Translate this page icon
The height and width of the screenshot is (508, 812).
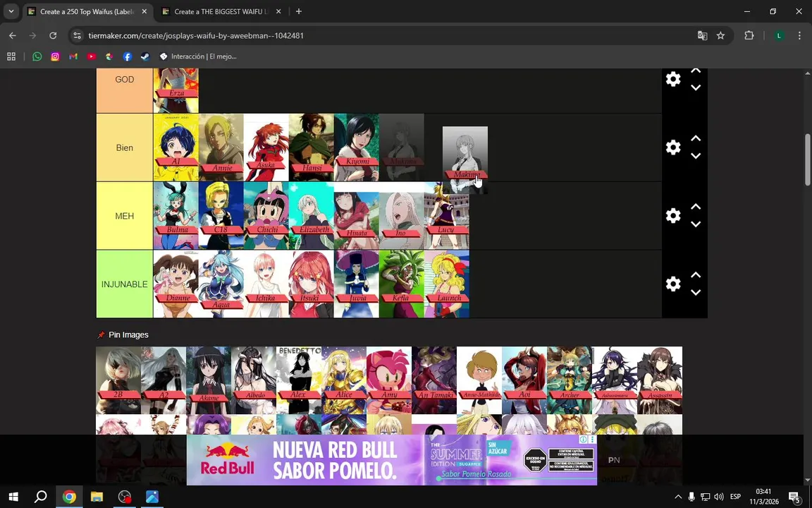tap(702, 36)
